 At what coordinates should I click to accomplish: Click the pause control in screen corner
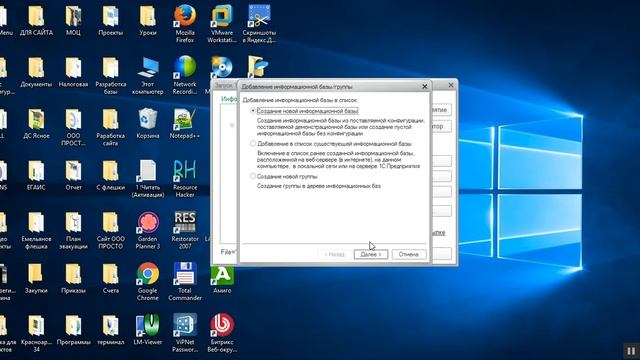pos(631,351)
